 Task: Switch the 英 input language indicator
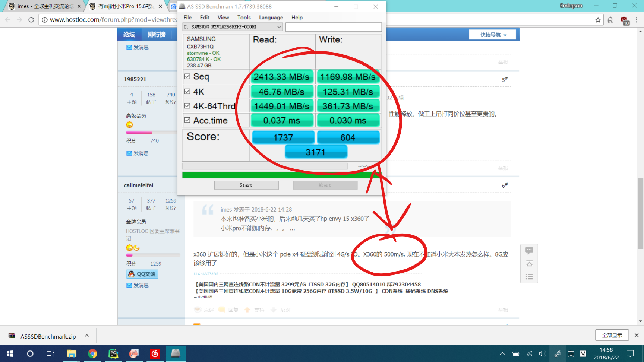[571, 353]
